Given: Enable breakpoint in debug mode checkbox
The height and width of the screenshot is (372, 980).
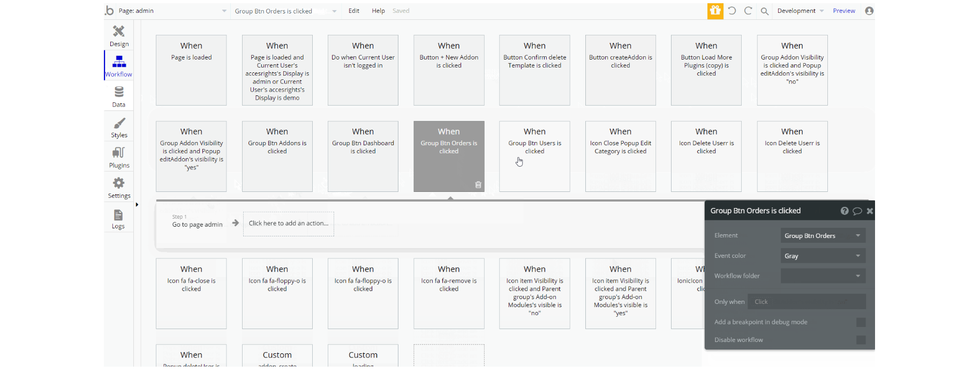Looking at the screenshot, I should coord(861,322).
